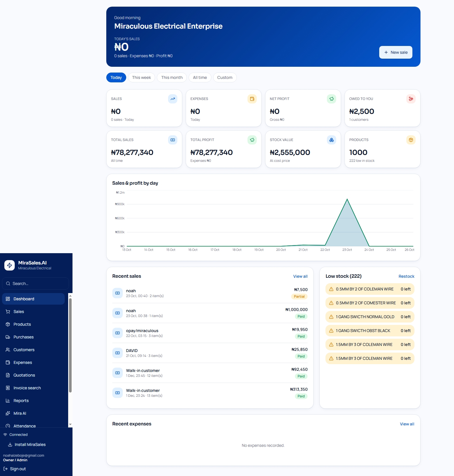Install MiraSales app
Screen dimensions: 454x476
coord(27,444)
